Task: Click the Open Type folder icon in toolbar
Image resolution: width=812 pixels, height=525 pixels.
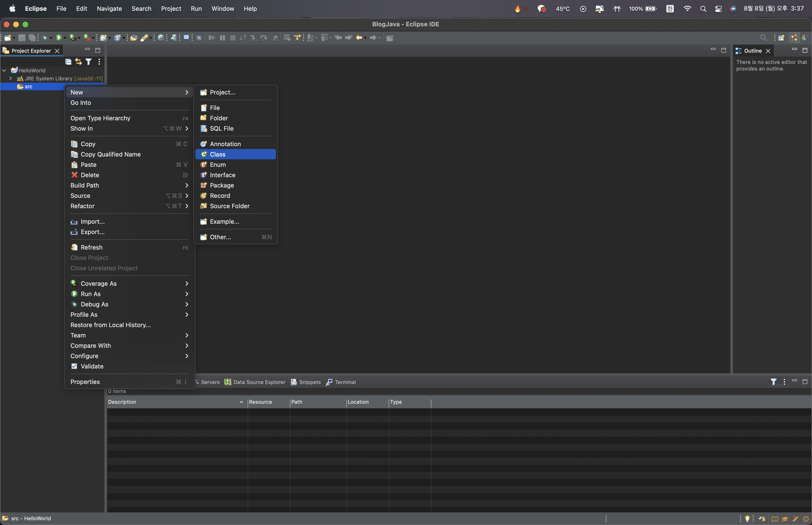Action: point(134,38)
